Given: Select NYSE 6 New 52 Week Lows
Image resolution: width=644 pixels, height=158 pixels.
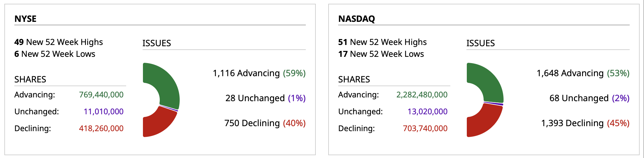Looking at the screenshot, I should [55, 54].
